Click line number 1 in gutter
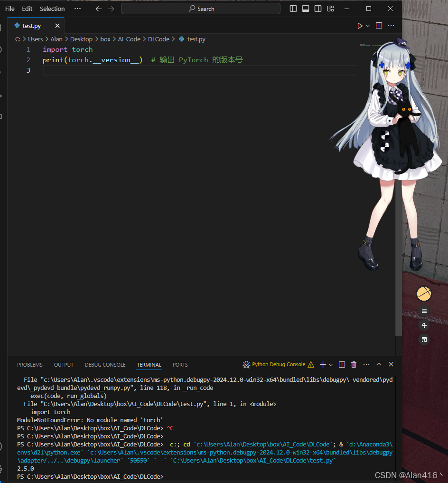 pos(28,49)
